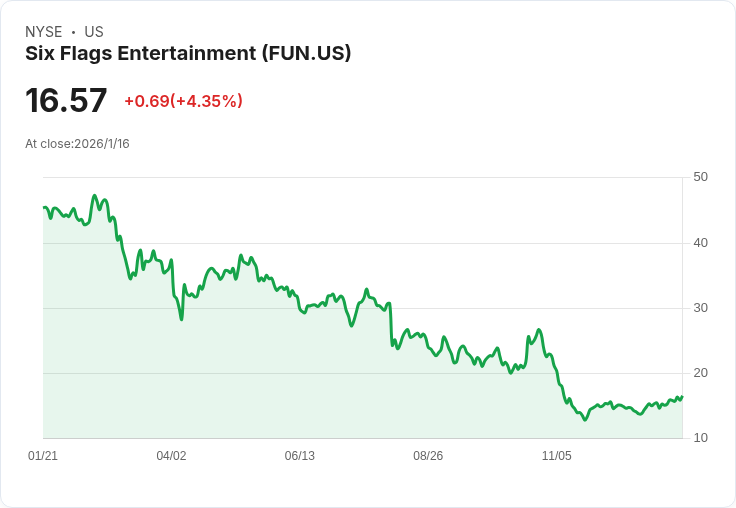The height and width of the screenshot is (508, 736).
Task: Click the 40 price axis label
Action: coord(700,243)
